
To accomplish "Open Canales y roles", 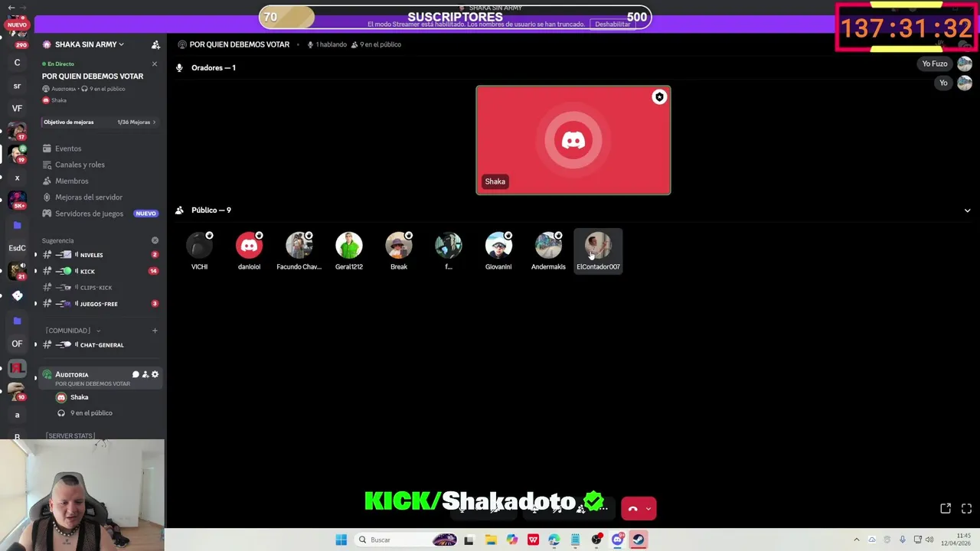I will click(80, 165).
